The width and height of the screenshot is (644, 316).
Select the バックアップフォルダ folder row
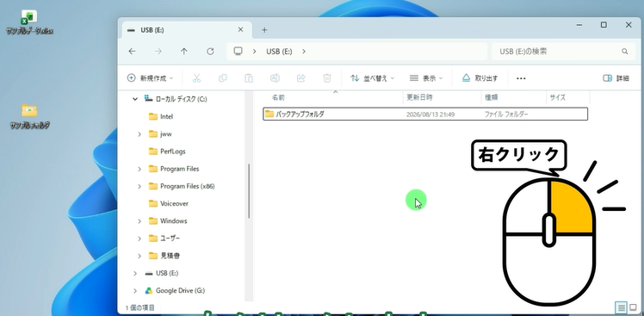click(425, 114)
